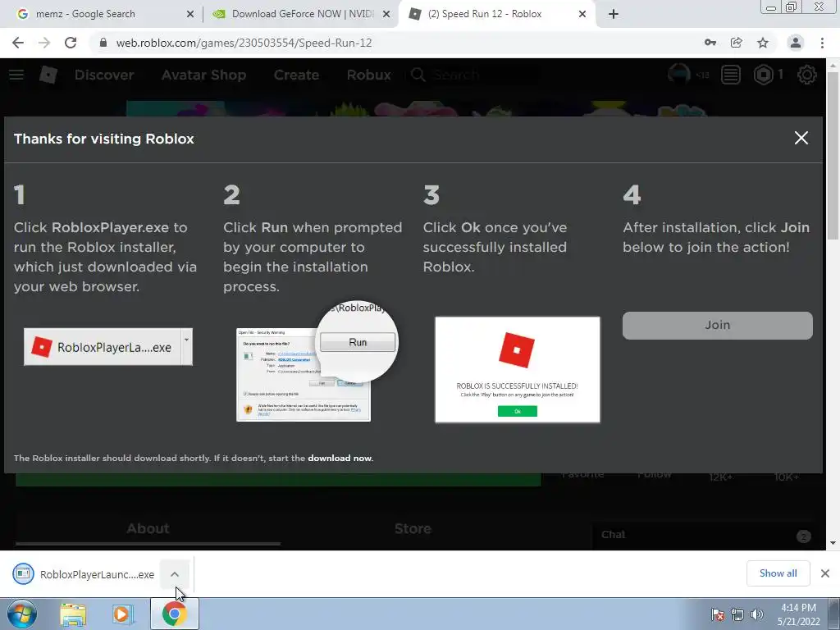Open the saved passwords key icon
Image resolution: width=840 pixels, height=630 pixels.
[x=710, y=43]
